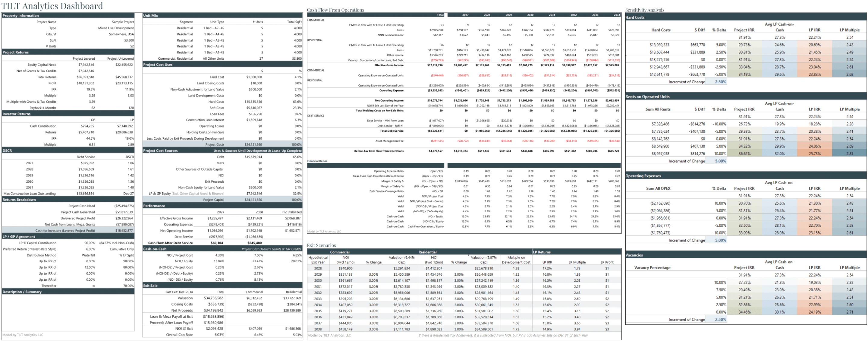Viewport: 868px width, 341px height.
Task: Click the 'Sensitivity Analysis' title
Action: 645,10
